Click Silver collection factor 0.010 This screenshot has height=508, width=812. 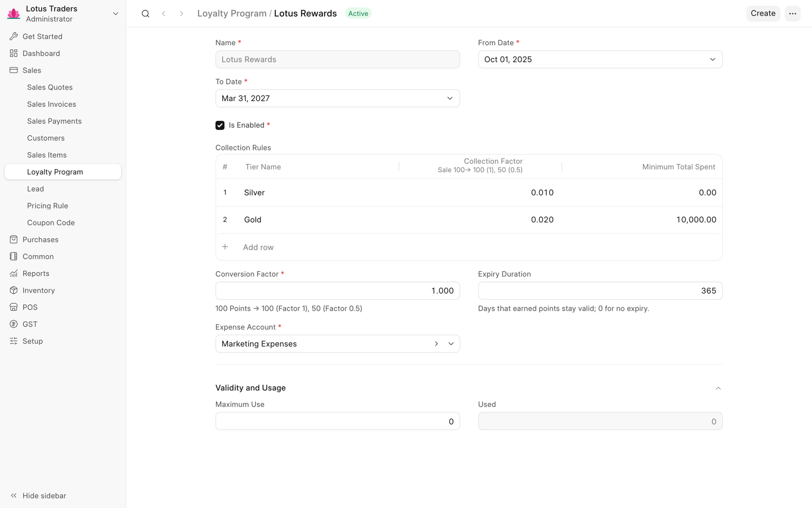(x=480, y=193)
